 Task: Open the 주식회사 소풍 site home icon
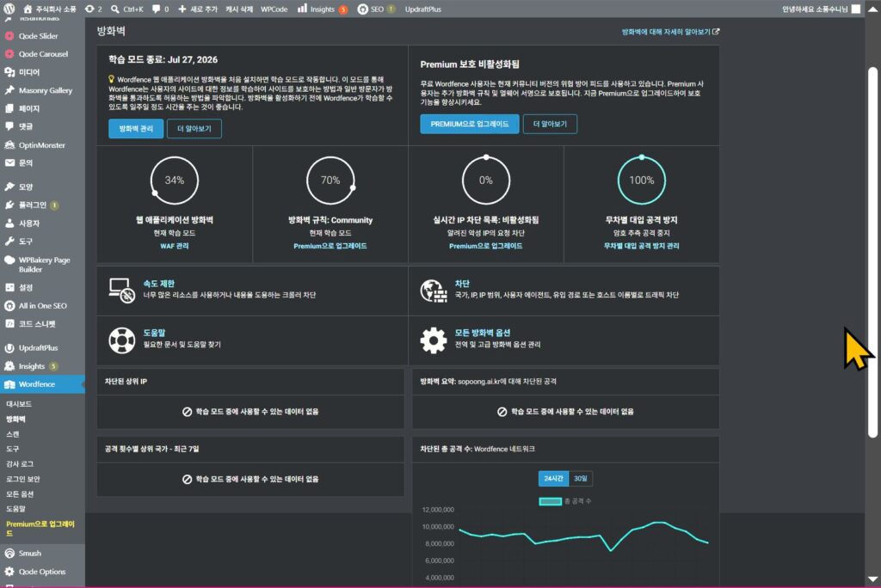click(x=28, y=9)
